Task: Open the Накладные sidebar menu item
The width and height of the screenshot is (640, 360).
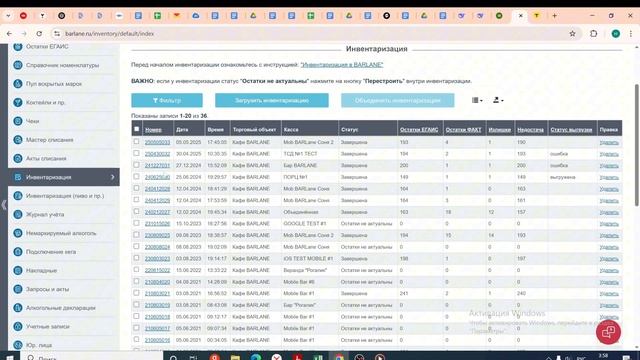Action: [64, 271]
